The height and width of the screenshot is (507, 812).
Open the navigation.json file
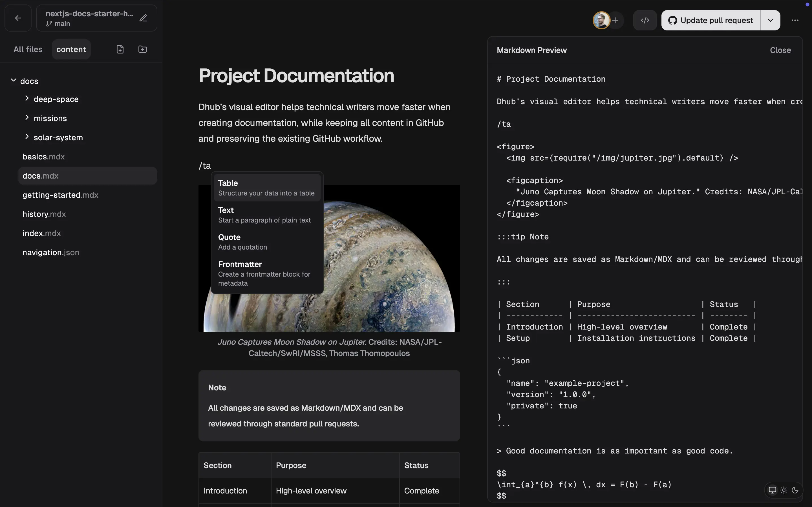[51, 252]
